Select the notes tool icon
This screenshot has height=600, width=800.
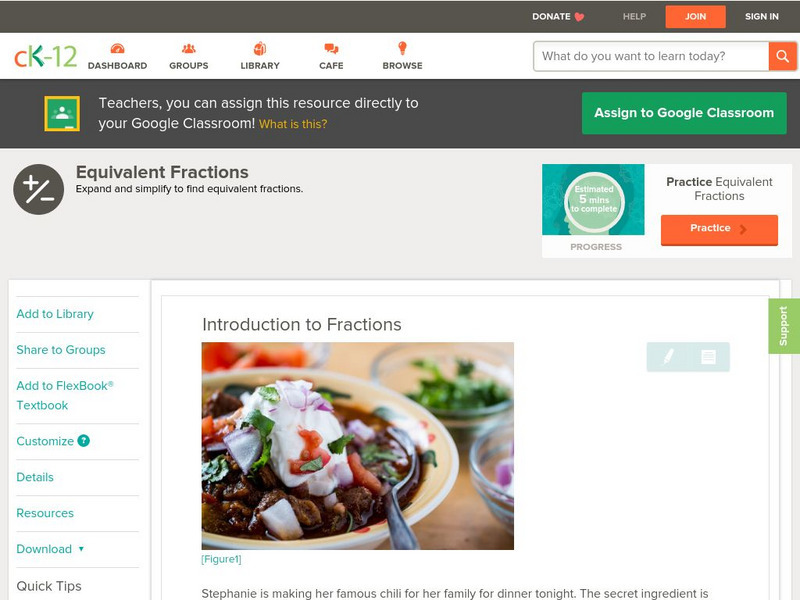708,357
